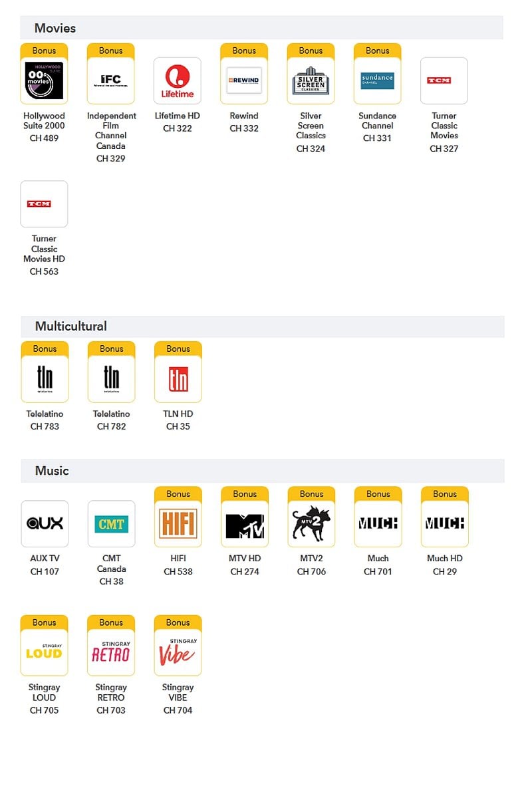Click the "CH 782" channel number
This screenshot has height=798, width=532.
pyautogui.click(x=111, y=426)
